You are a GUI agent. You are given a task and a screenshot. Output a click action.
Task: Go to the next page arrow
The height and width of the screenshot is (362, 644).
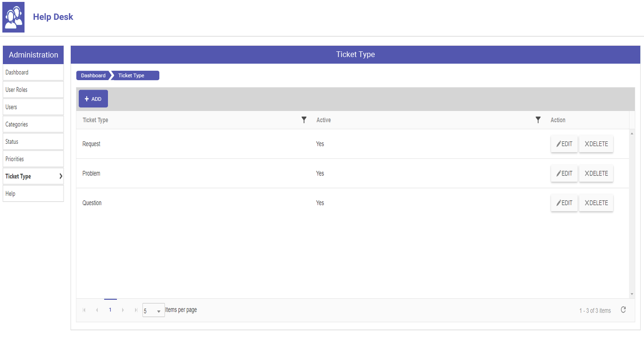coord(123,310)
